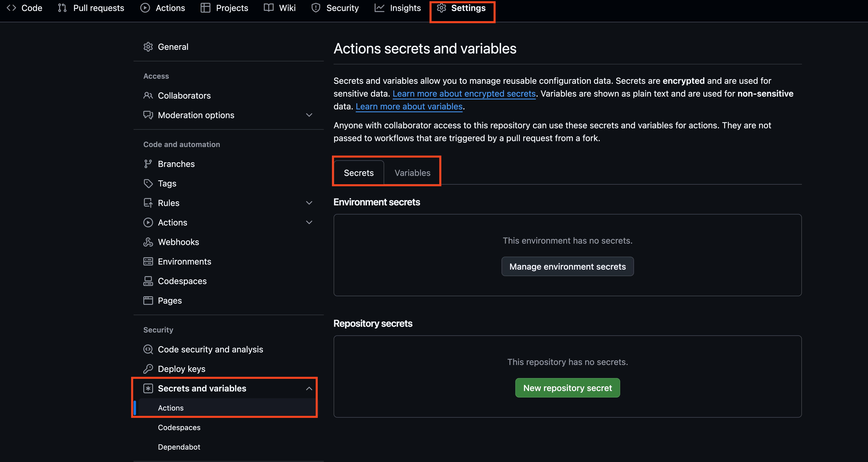Screen dimensions: 868x462
Task: Click the Codespaces icon in Code and automation
Action: click(x=148, y=281)
